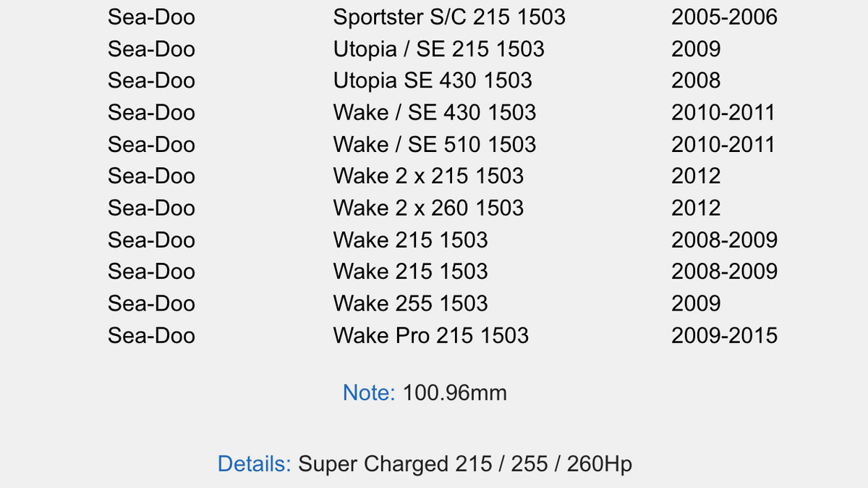Viewport: 868px width, 488px height.
Task: Click the 100.96mm note value
Action: (455, 393)
